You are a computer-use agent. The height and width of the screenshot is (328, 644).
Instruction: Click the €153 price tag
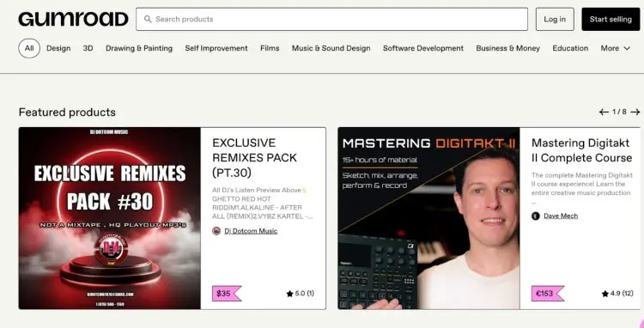[x=548, y=294]
